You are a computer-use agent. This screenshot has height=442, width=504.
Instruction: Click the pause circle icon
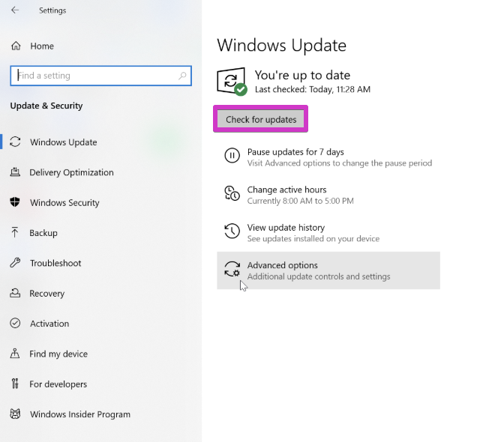click(232, 155)
